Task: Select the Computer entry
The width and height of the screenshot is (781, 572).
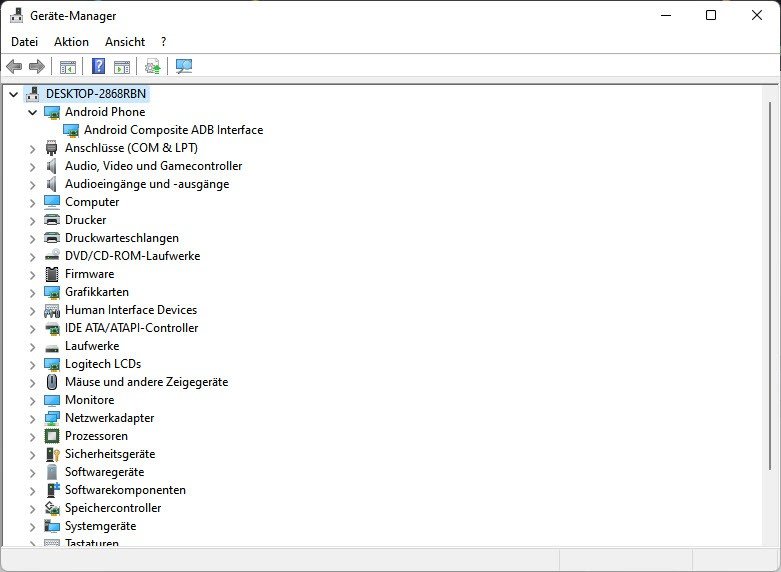Action: (x=92, y=202)
